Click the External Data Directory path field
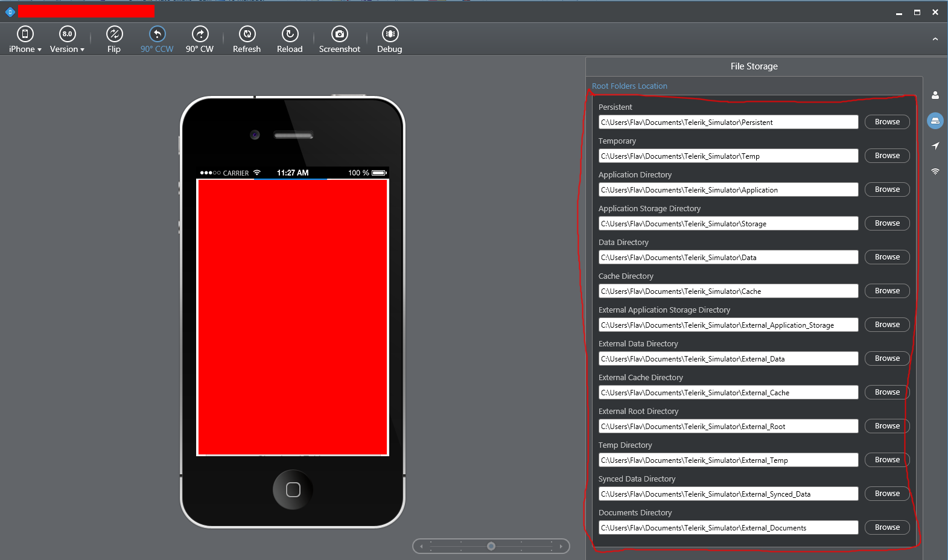Screen dimensions: 948x560 pos(728,358)
